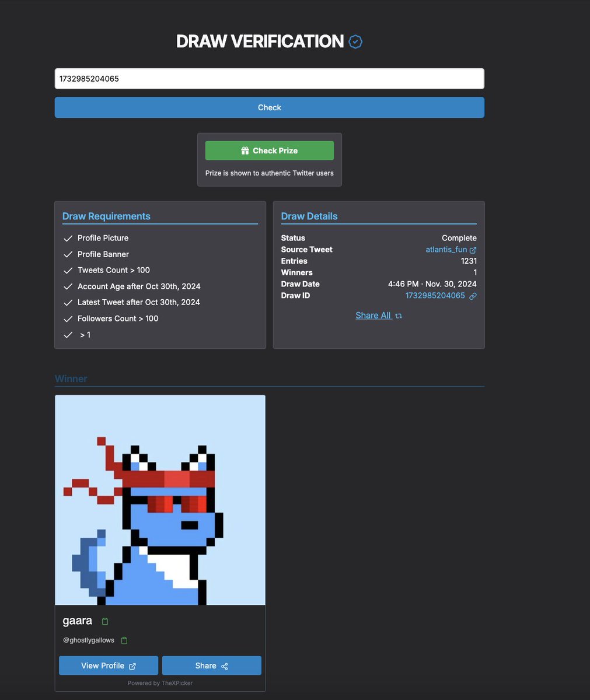Click the entries count 1231

[x=469, y=261]
